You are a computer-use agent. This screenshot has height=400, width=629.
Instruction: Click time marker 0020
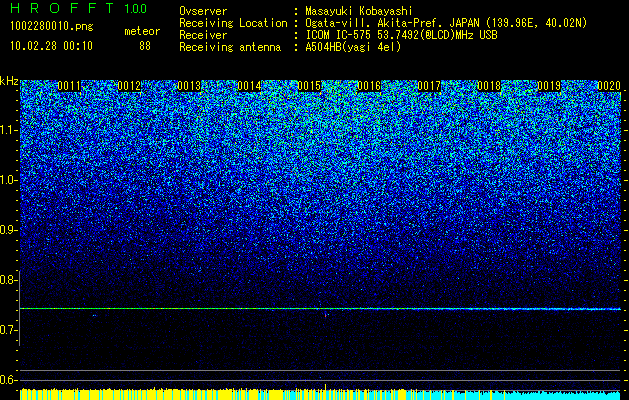tap(609, 86)
